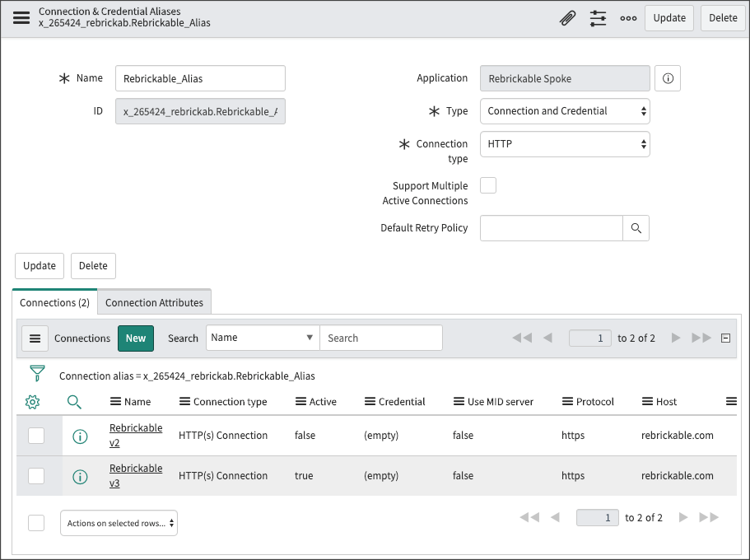This screenshot has height=560, width=750.
Task: Select the Connections (2) tab
Action: (x=54, y=302)
